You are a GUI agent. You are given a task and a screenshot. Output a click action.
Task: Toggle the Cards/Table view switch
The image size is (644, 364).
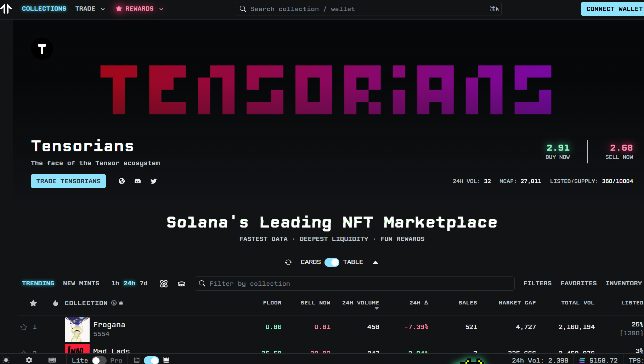point(332,262)
